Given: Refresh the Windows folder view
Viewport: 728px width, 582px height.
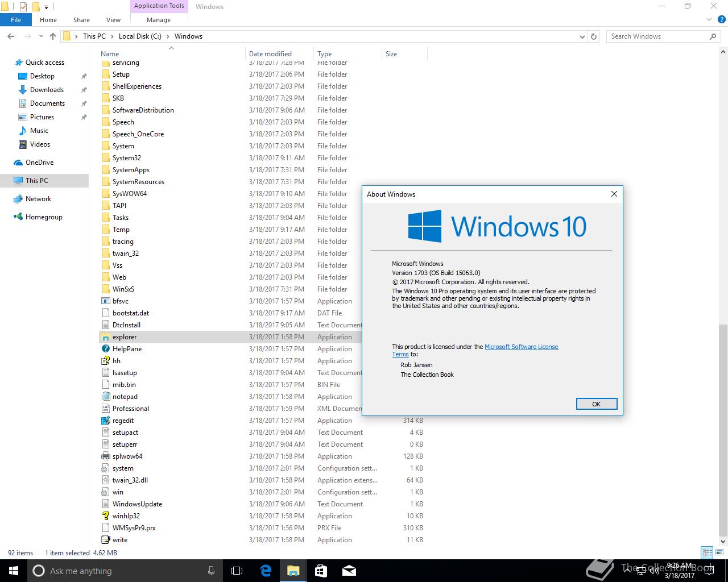Looking at the screenshot, I should pyautogui.click(x=594, y=36).
